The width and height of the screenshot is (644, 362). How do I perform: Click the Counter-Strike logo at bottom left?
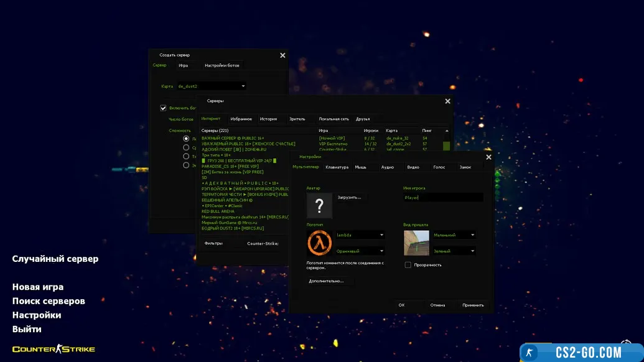tap(54, 349)
